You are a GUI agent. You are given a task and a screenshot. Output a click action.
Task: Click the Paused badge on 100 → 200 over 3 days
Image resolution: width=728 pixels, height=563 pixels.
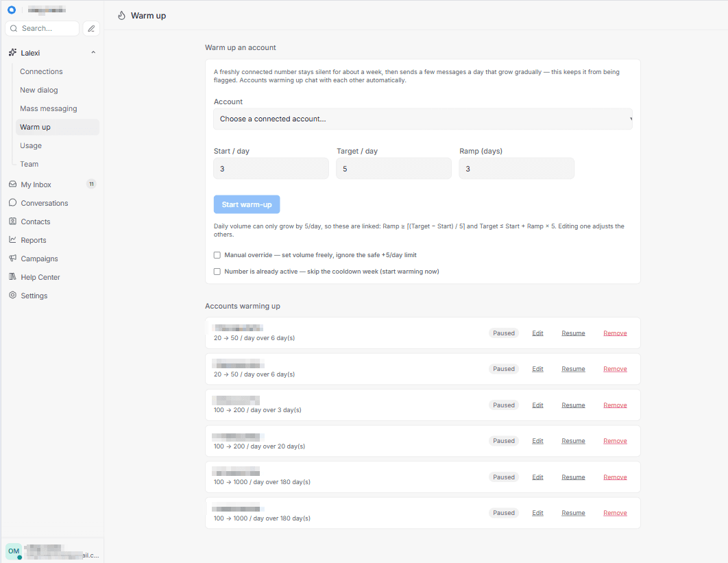click(x=504, y=405)
